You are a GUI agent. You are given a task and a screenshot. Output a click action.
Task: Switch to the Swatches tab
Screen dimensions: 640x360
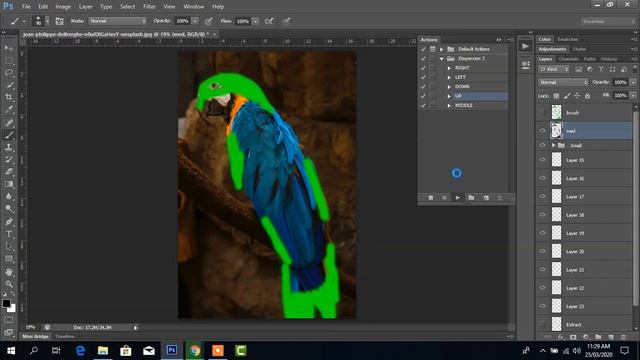tap(567, 39)
